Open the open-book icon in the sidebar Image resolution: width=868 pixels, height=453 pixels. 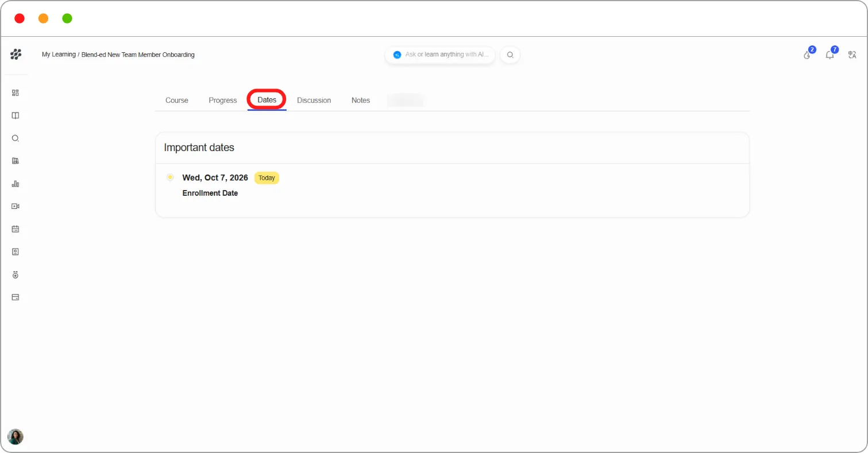click(16, 115)
